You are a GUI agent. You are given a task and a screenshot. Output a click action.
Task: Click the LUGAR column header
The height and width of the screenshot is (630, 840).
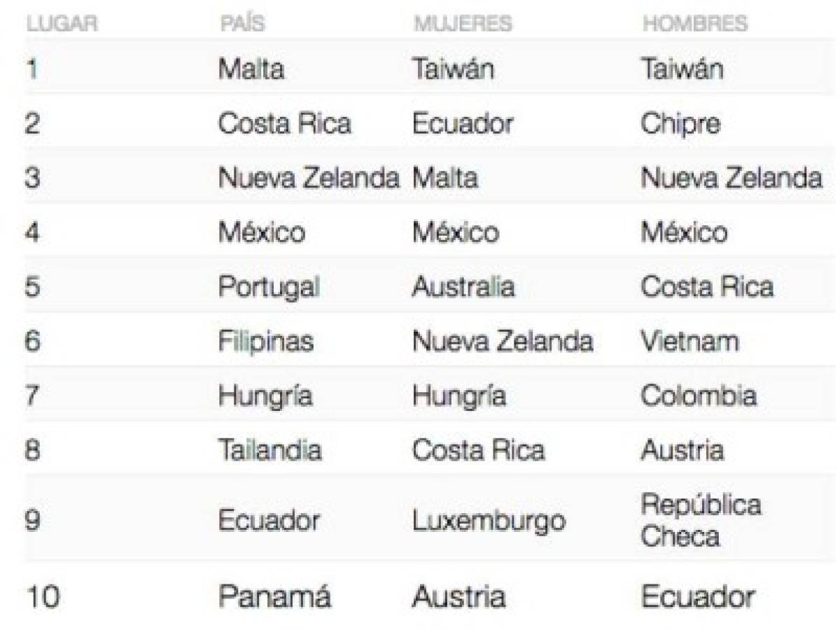62,23
